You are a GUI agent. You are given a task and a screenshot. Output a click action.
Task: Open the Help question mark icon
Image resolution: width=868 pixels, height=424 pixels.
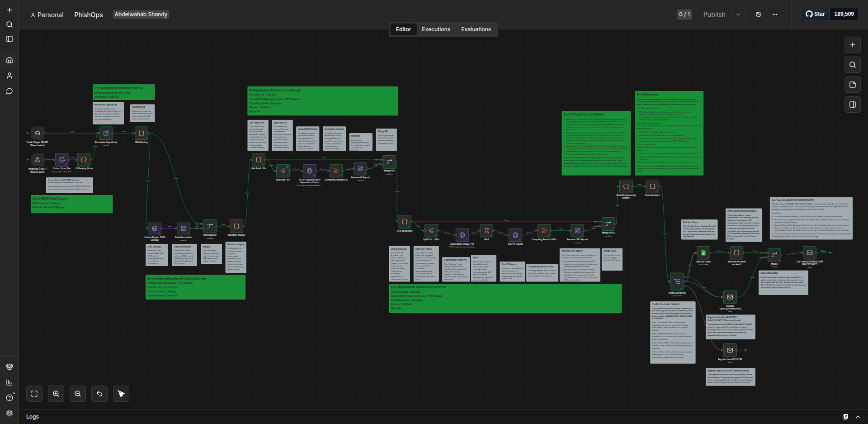[9, 398]
